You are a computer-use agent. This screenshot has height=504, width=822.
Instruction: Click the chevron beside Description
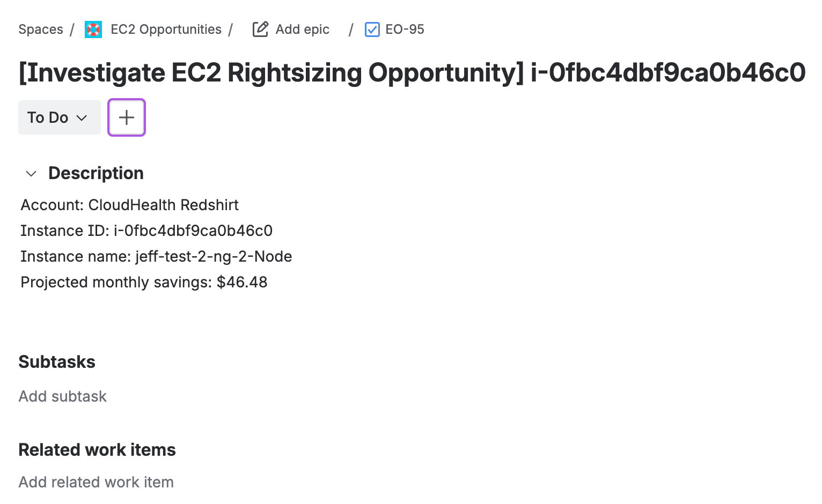coord(31,173)
